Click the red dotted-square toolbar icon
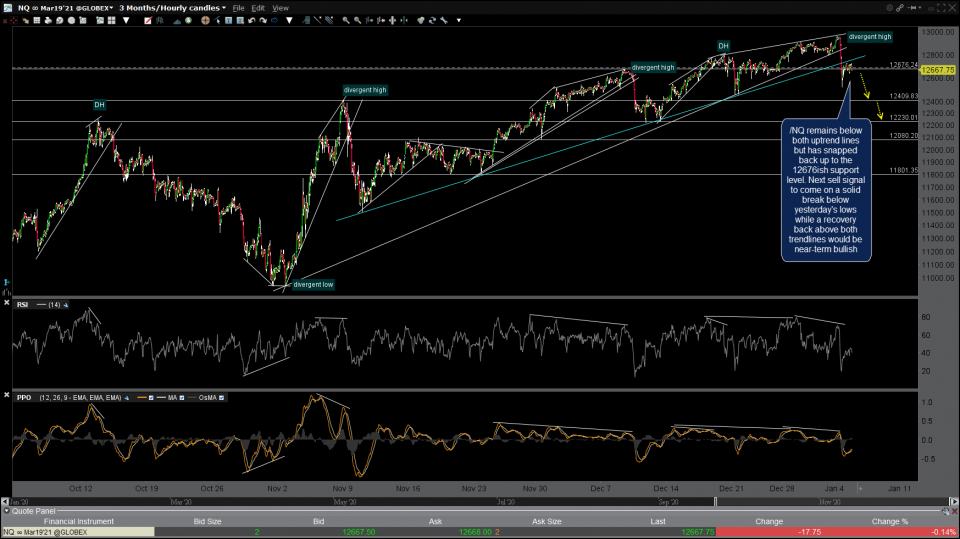Viewport: 960px width, 539px height. [13, 20]
